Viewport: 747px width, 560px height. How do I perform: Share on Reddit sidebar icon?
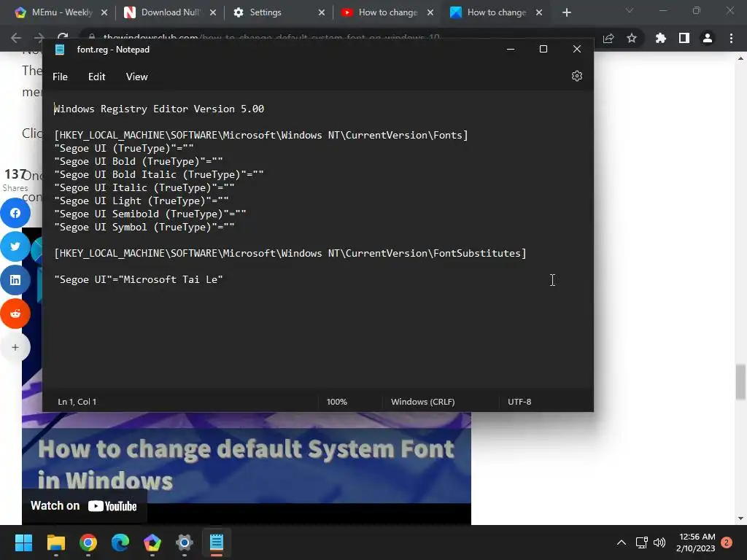coord(15,314)
